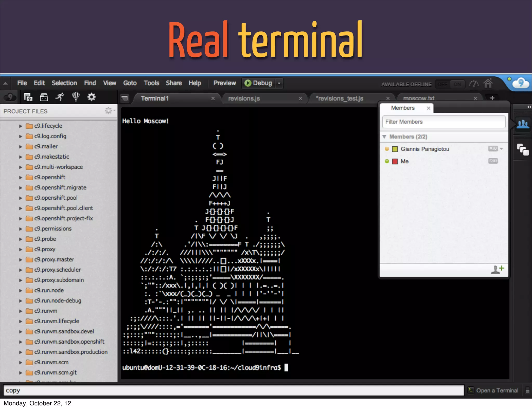Expand the c9.lifecycle folder
Viewport: 532px width, 409px height.
tap(21, 126)
